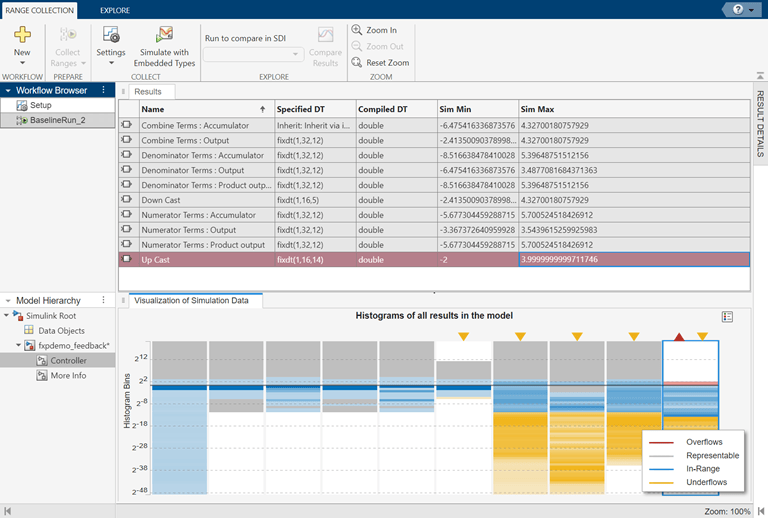Click the Collect Ranges icon
The width and height of the screenshot is (768, 518).
pos(68,34)
